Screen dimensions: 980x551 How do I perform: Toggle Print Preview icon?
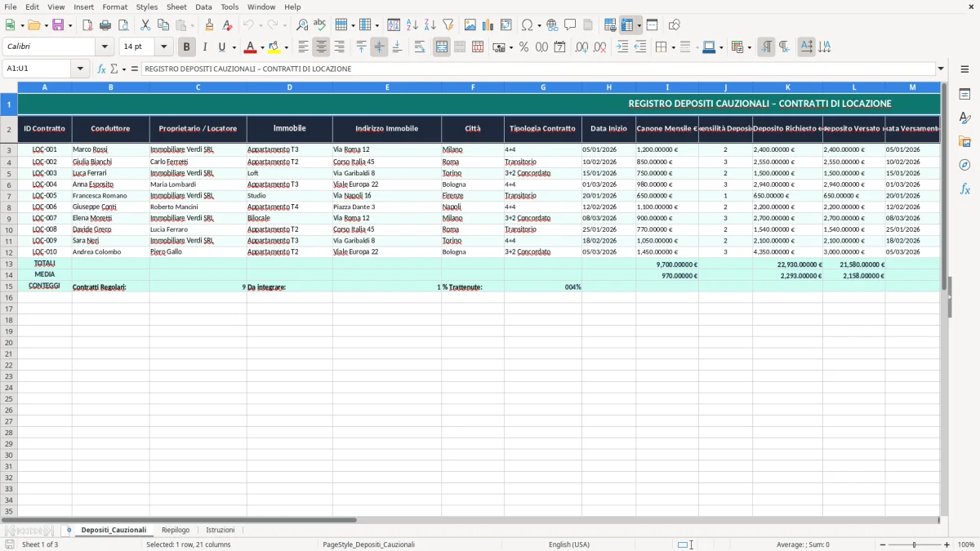pyautogui.click(x=122, y=25)
